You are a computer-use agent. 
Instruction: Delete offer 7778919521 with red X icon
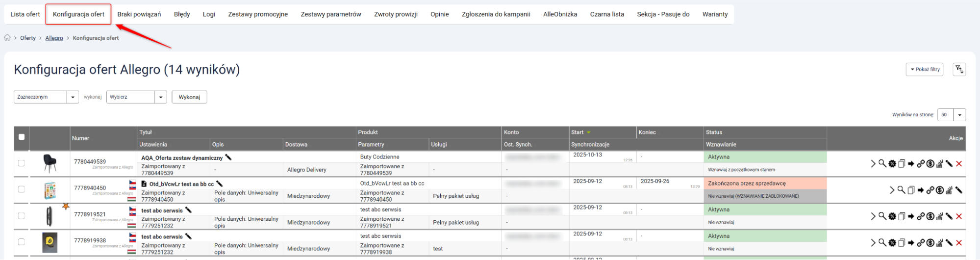tap(959, 216)
